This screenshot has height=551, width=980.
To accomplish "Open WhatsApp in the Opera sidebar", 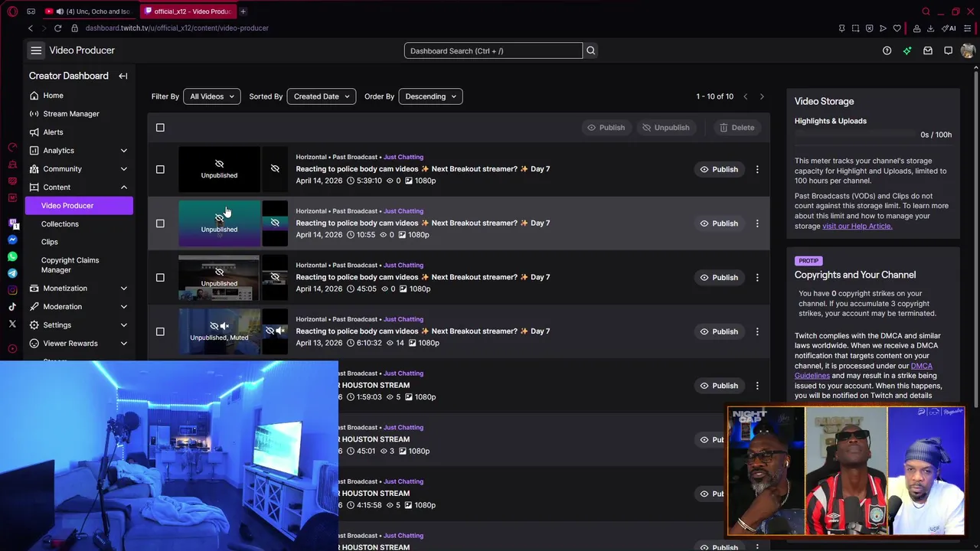I will 12,256.
